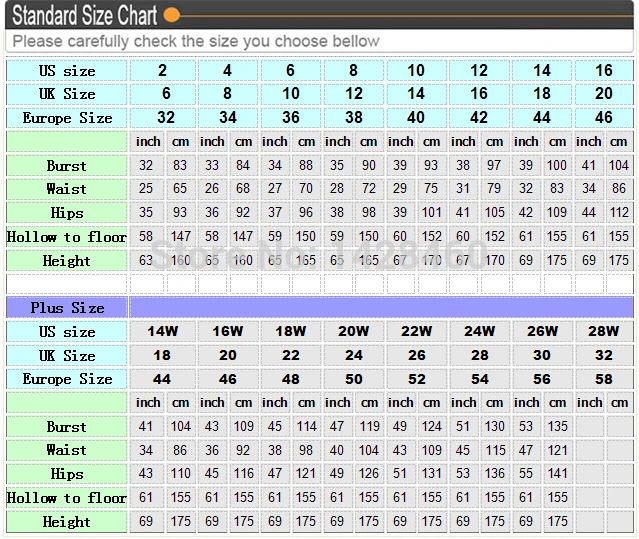This screenshot has width=639, height=539.
Task: Click Burst '100' cm under US size 14
Action: [x=557, y=165]
